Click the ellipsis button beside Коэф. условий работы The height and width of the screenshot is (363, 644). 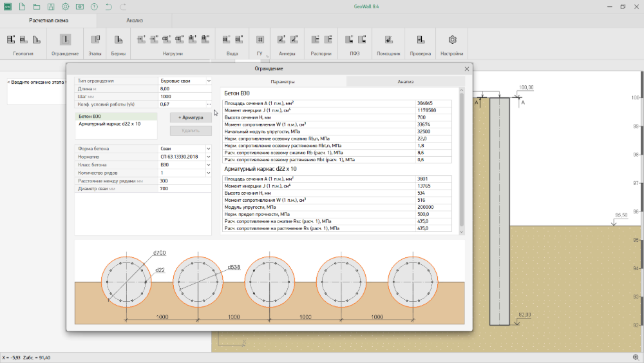[x=209, y=104]
